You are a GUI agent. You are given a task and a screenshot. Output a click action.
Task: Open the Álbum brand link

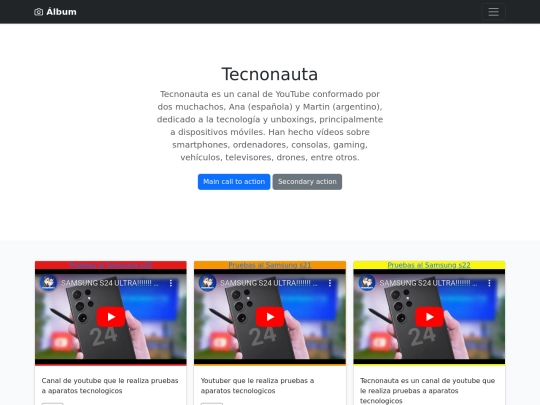click(55, 12)
